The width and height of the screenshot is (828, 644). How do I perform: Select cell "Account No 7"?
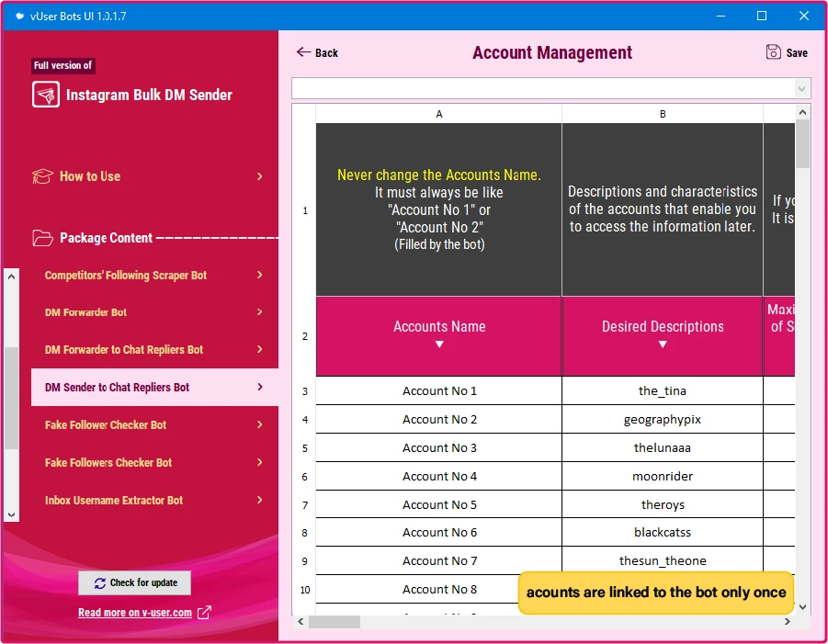tap(439, 561)
